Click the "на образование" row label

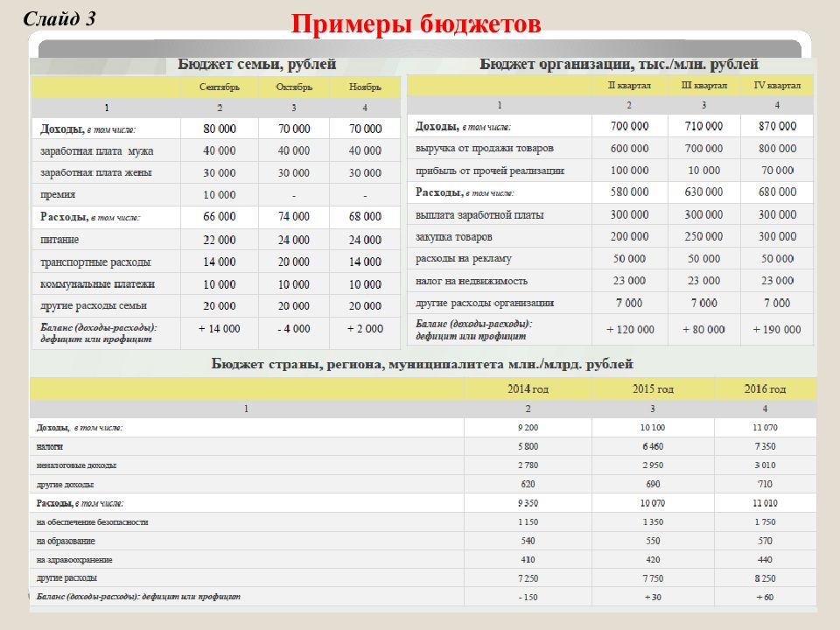[x=66, y=541]
